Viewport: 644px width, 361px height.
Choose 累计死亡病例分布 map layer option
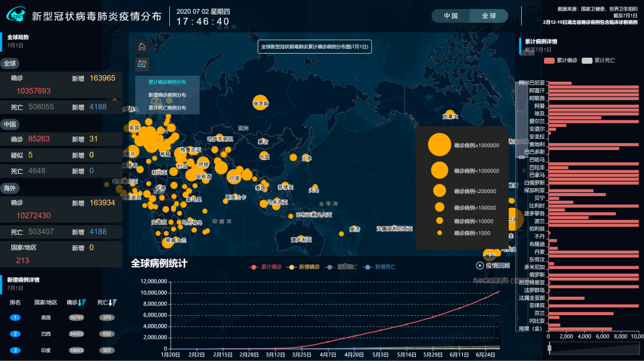167,108
